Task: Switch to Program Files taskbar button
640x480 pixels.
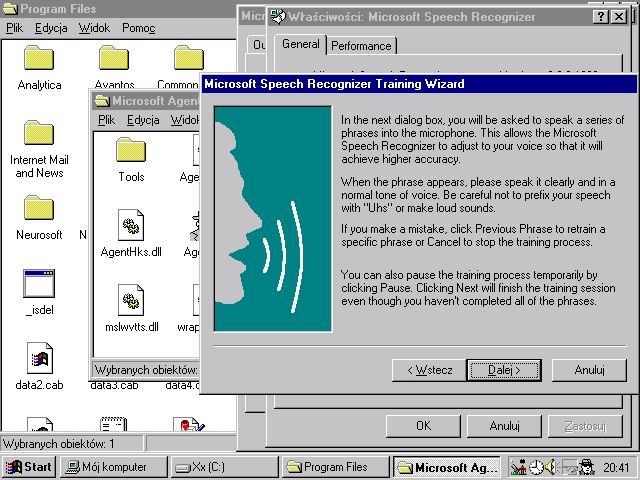Action: pyautogui.click(x=336, y=467)
